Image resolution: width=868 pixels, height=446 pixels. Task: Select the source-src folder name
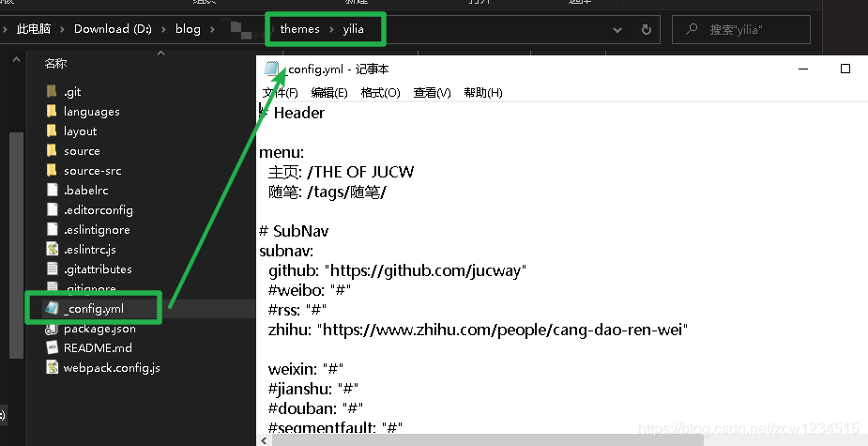[92, 171]
